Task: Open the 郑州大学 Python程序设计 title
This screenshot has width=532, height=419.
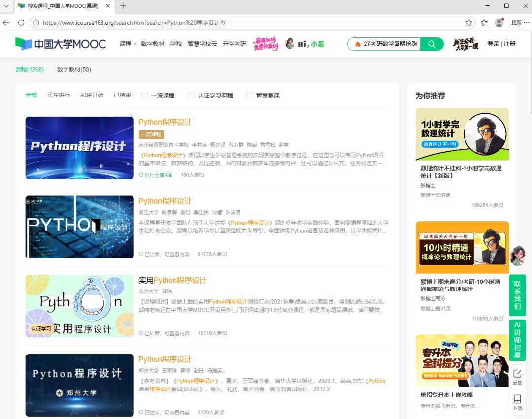Action: pos(165,359)
